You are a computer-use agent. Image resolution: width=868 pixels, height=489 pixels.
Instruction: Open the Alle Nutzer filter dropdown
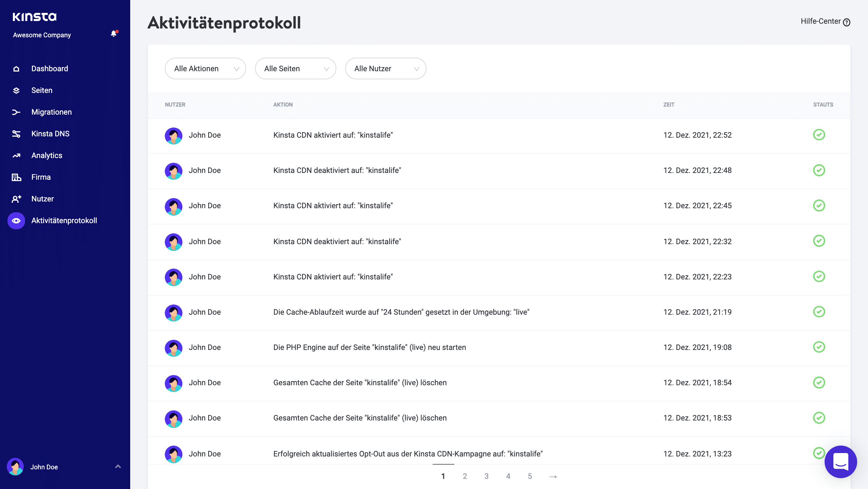386,68
